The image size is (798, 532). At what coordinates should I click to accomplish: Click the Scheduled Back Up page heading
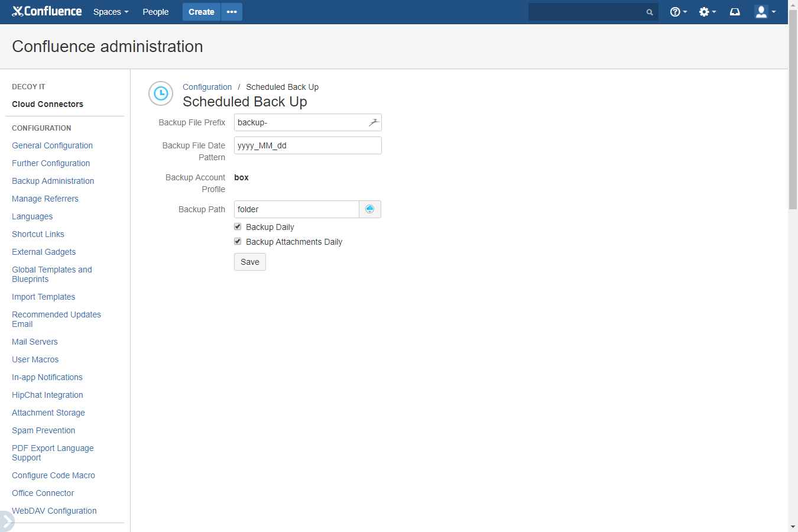(x=245, y=102)
